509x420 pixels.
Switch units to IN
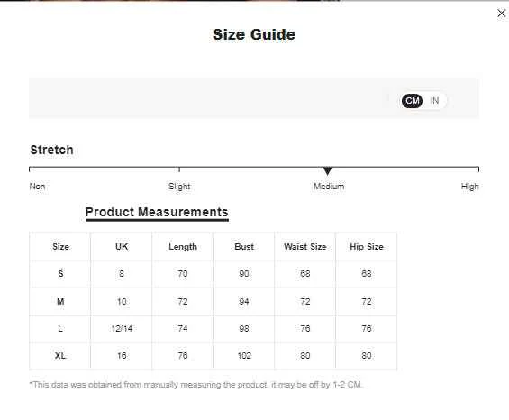[x=434, y=101]
